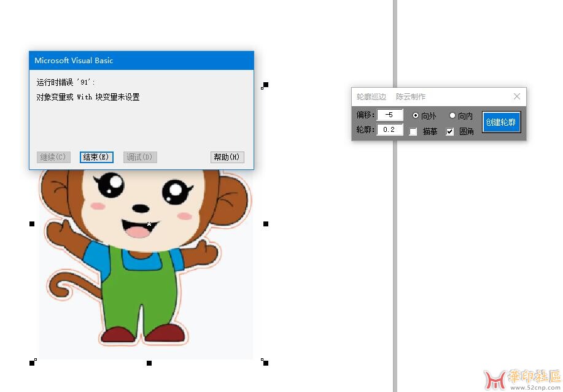563x392 pixels.
Task: Click the 轮廓: label in the panel
Action: pyautogui.click(x=365, y=129)
